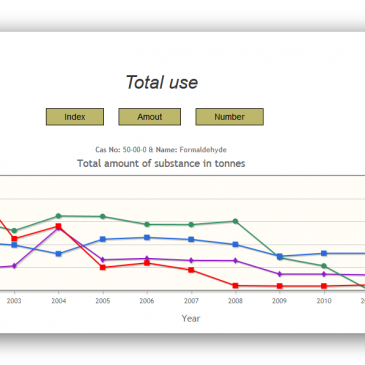365x365 pixels.
Task: Click the chart title about tonnes
Action: point(161,163)
